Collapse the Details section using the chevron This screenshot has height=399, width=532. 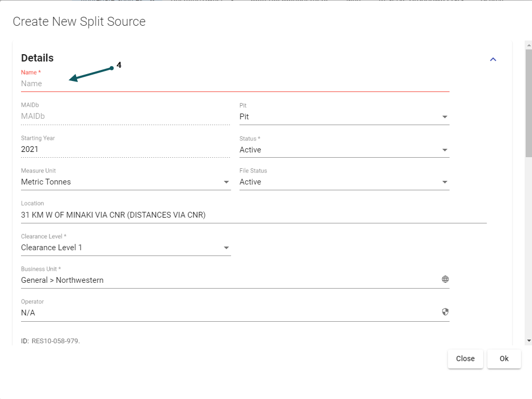tap(493, 59)
